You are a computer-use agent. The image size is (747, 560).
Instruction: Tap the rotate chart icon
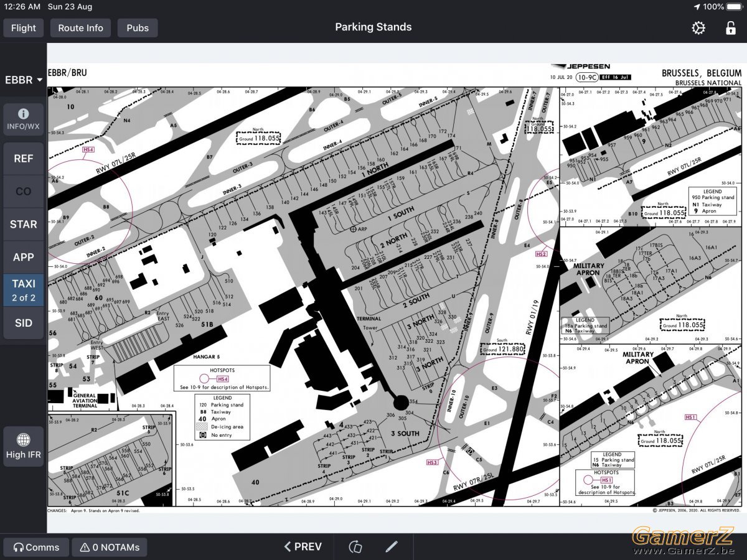pos(355,547)
